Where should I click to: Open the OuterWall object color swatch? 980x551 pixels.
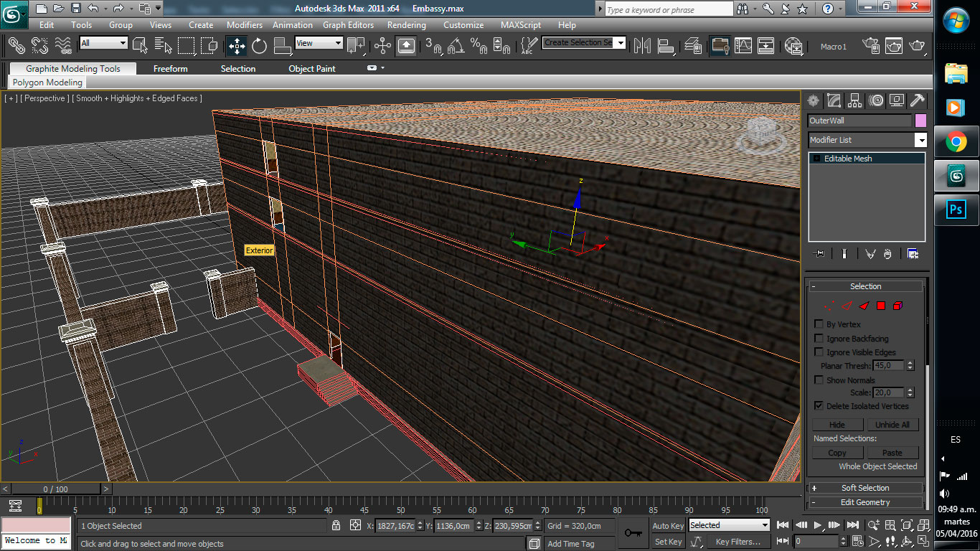pyautogui.click(x=920, y=121)
